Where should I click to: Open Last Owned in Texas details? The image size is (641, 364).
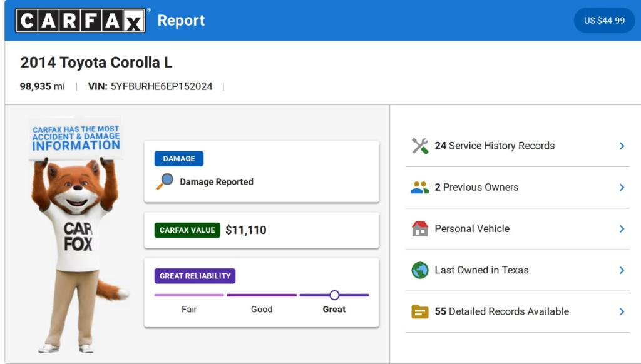tap(517, 270)
